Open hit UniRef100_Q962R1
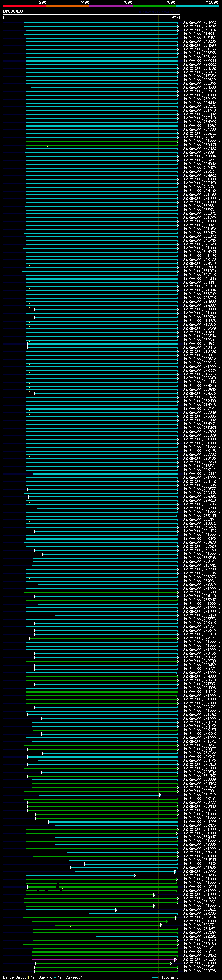Image resolution: width=222 pixels, height=980 pixels. click(x=199, y=160)
